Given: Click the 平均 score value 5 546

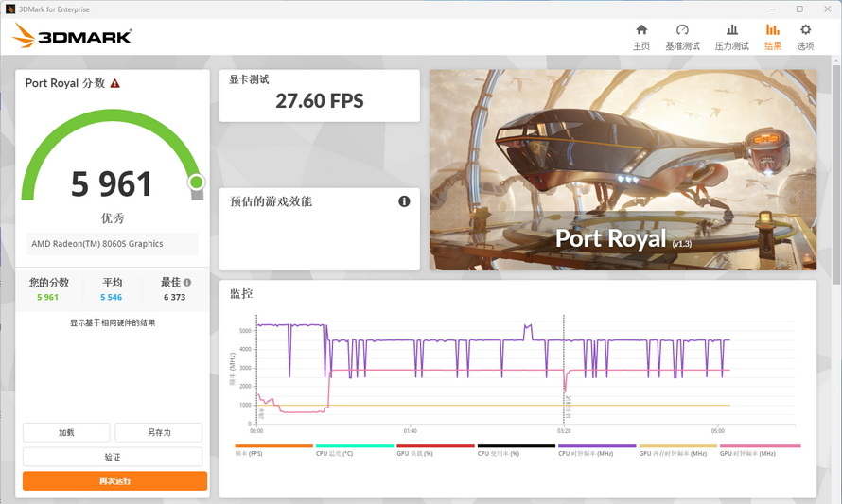Looking at the screenshot, I should pos(111,297).
